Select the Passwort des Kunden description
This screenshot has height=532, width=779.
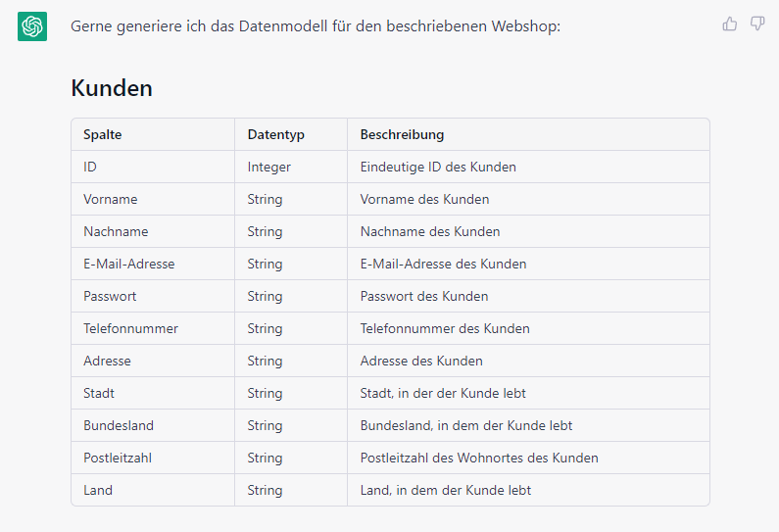pyautogui.click(x=424, y=296)
